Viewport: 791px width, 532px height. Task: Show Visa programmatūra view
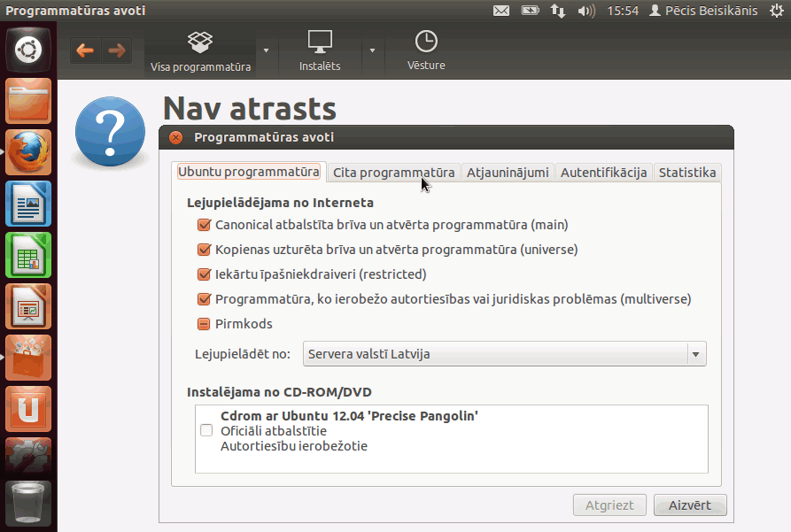pyautogui.click(x=200, y=51)
